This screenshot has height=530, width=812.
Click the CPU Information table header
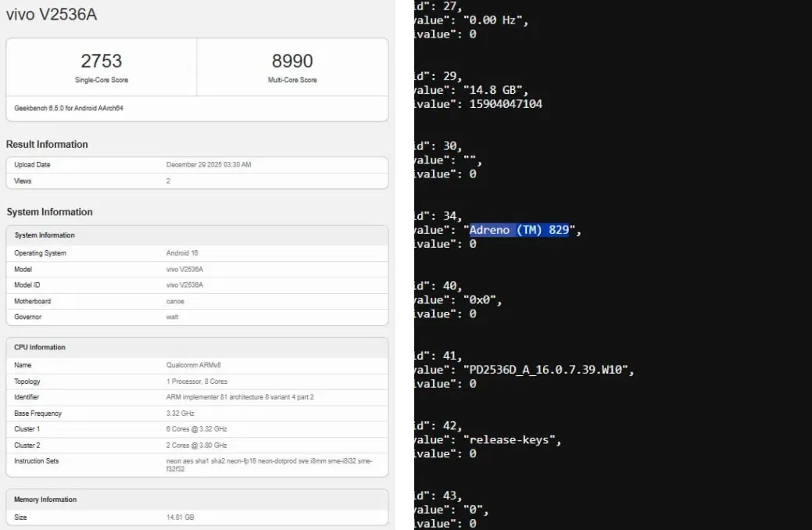[x=40, y=347]
